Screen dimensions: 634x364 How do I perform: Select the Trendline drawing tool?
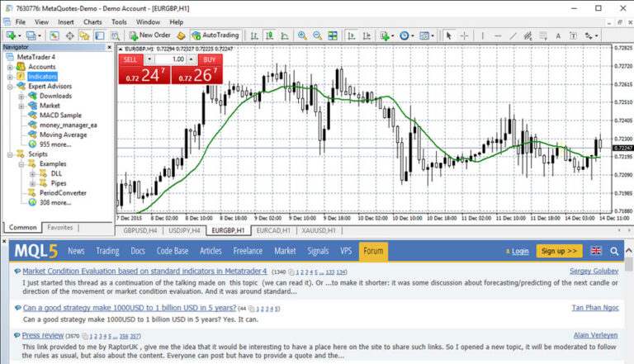coord(513,35)
